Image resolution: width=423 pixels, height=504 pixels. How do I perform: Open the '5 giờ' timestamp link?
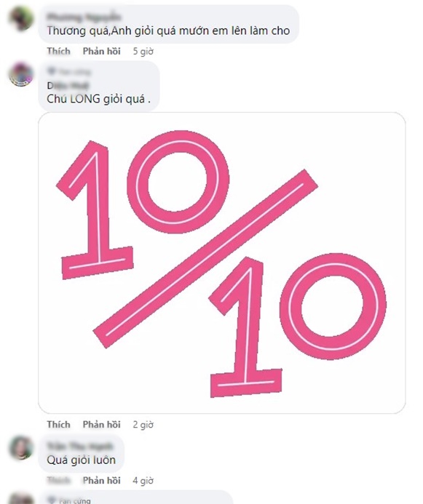pos(143,52)
